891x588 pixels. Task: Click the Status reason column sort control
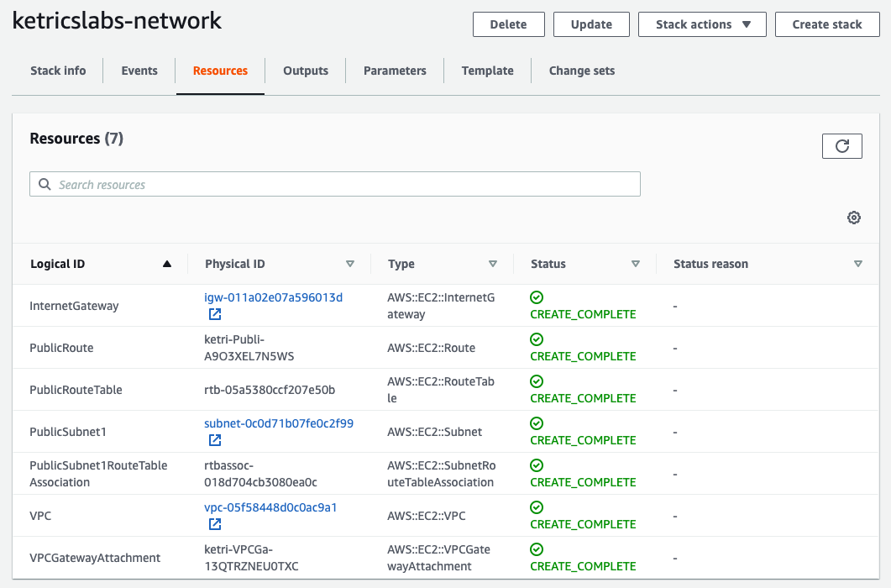858,263
